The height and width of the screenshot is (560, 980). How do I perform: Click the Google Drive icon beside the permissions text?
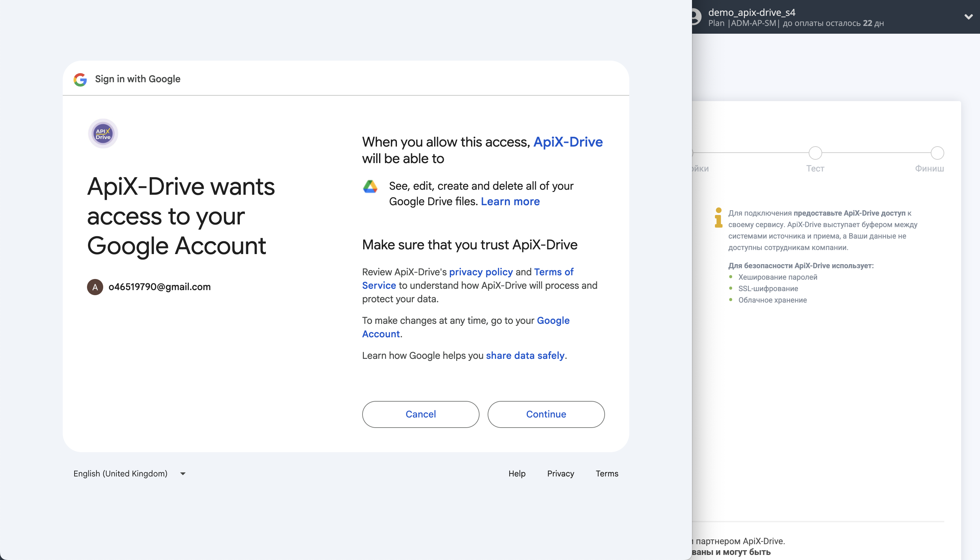pos(370,187)
